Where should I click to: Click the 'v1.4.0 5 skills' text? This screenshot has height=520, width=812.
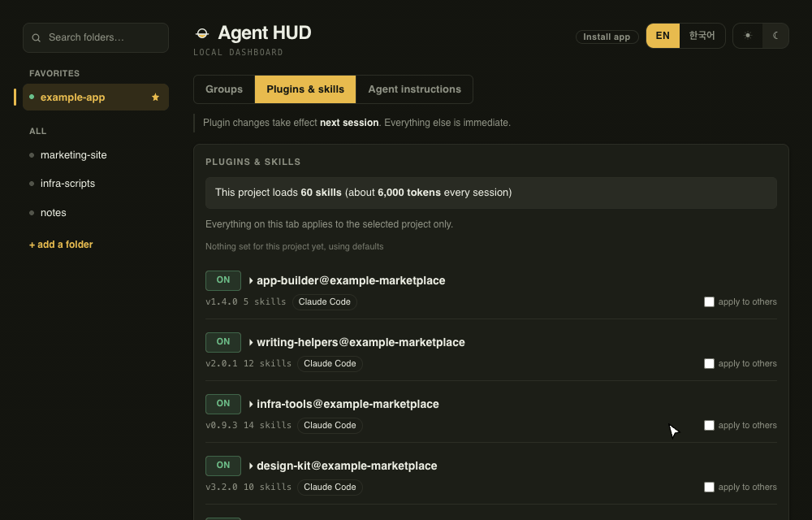click(245, 302)
